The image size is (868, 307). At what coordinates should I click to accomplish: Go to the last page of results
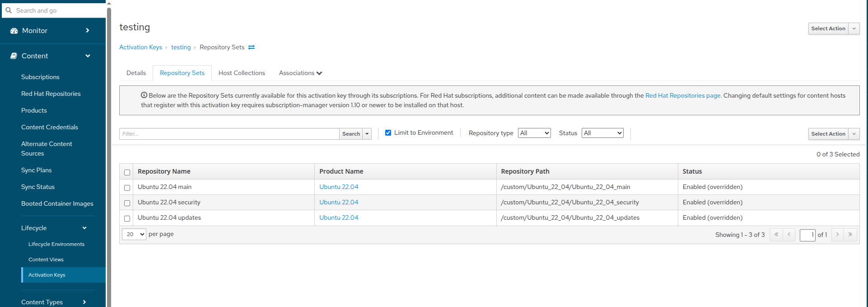click(x=850, y=235)
